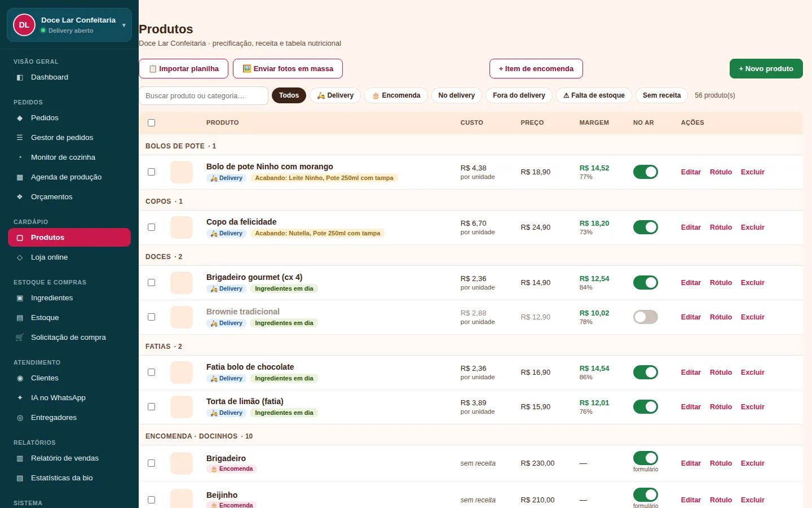Image resolution: width=812 pixels, height=508 pixels.
Task: Click the Brigadeiro encomenda on-air toggle
Action: (x=646, y=458)
